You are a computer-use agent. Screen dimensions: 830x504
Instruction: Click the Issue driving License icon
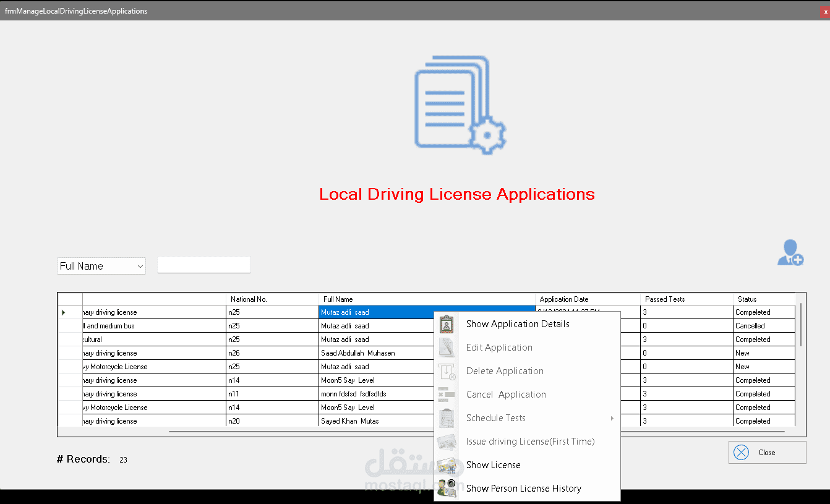[x=447, y=442]
